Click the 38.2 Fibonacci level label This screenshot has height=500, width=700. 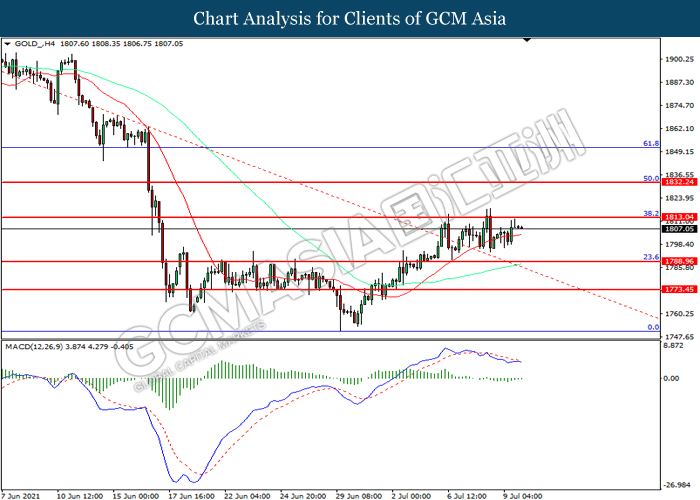pyautogui.click(x=649, y=213)
